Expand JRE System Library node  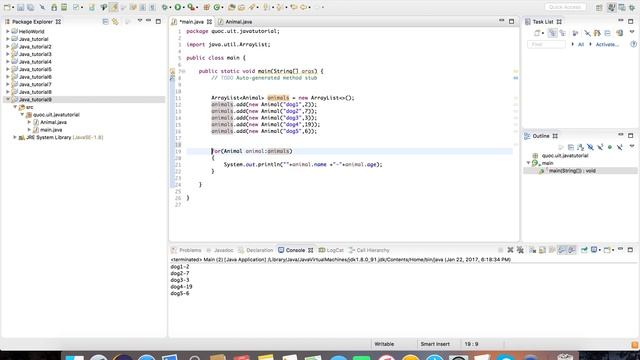tap(15, 138)
